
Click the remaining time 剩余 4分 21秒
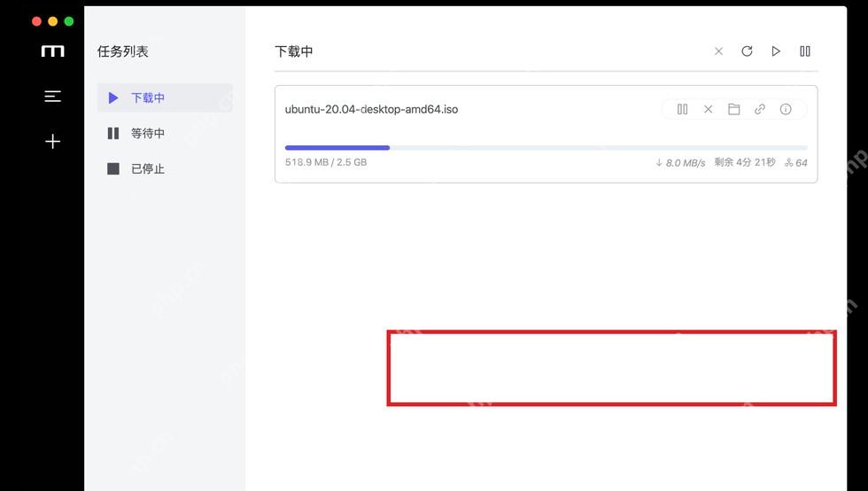[745, 162]
